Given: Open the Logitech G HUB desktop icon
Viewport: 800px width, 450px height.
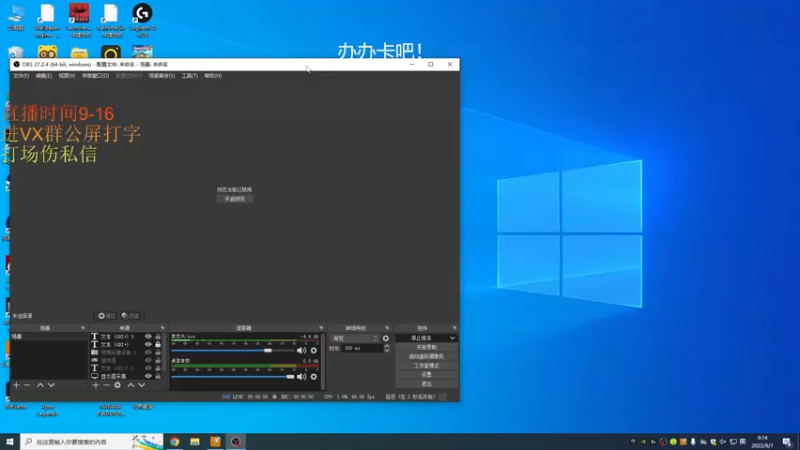Looking at the screenshot, I should tap(142, 20).
